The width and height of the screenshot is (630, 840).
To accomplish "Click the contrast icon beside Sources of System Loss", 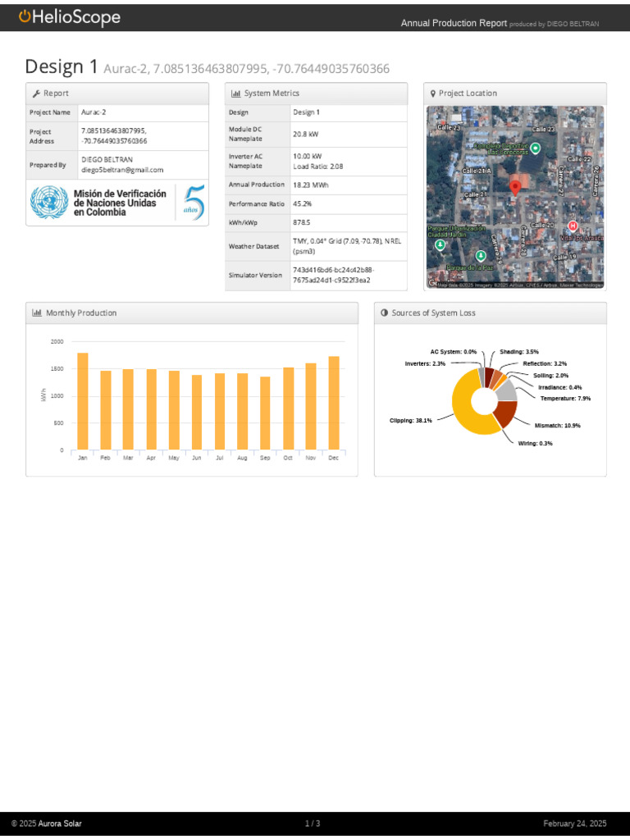I will point(384,313).
